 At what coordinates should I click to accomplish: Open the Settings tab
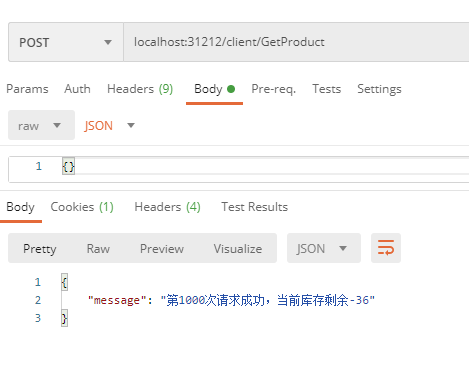click(x=379, y=89)
